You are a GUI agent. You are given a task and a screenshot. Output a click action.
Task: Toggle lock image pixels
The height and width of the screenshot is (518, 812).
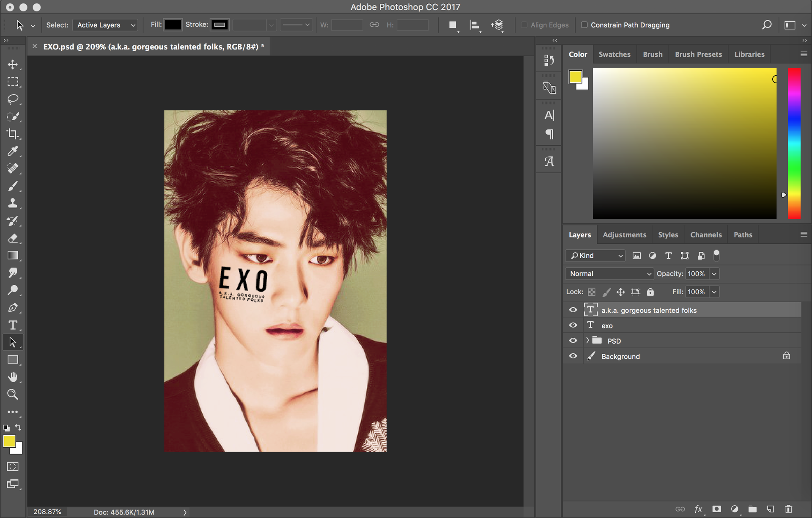(606, 292)
